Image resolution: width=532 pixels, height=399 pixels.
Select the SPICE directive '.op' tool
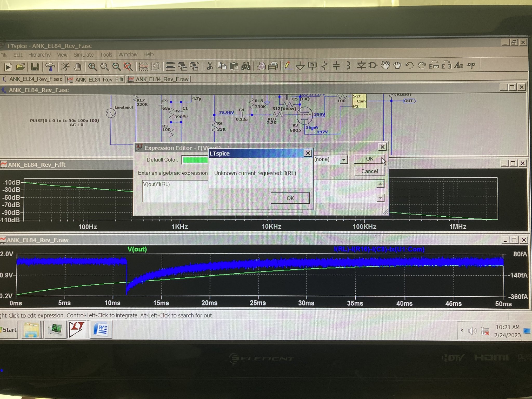(471, 65)
